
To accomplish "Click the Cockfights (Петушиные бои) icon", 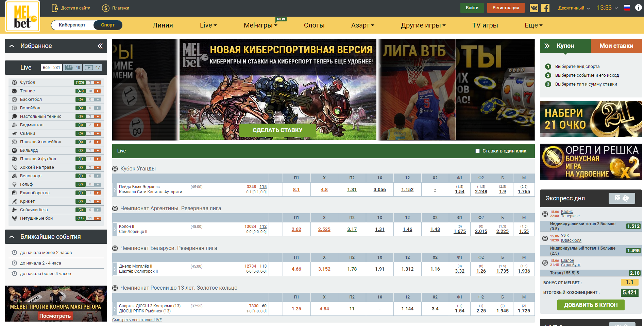I will (x=14, y=218).
